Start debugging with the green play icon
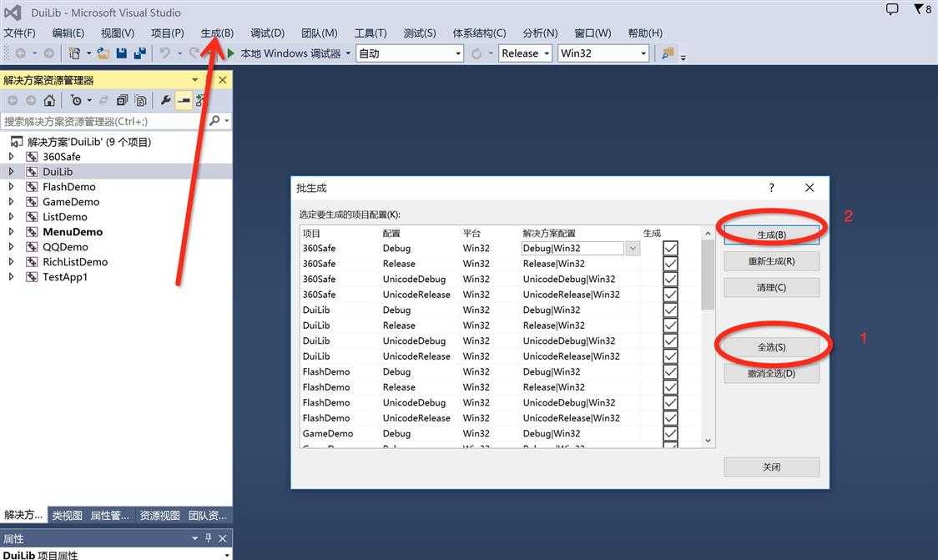Screen dimensions: 938x560 coord(230,53)
